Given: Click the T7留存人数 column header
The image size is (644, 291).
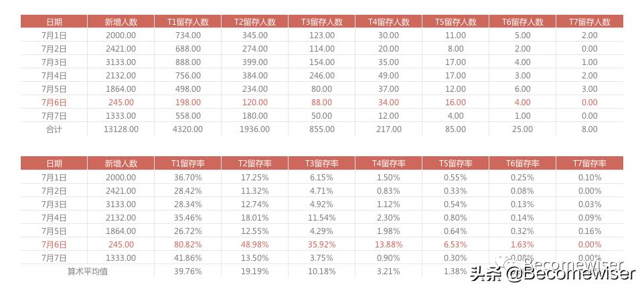Looking at the screenshot, I should 589,21.
